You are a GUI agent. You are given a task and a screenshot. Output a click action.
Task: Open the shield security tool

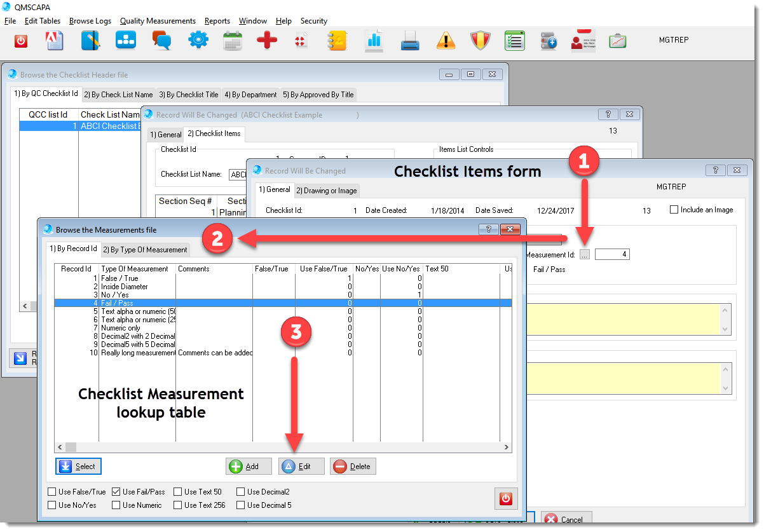(480, 39)
